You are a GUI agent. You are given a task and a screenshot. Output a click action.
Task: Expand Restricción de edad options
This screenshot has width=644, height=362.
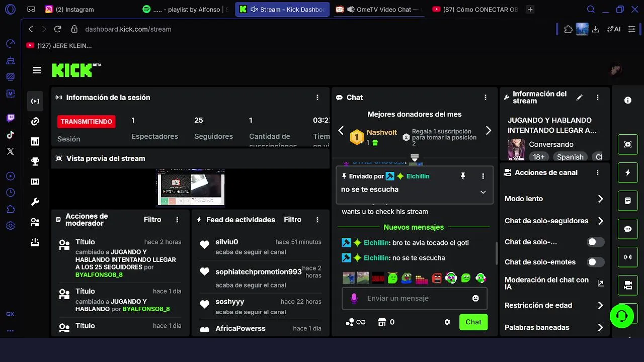[600, 305]
